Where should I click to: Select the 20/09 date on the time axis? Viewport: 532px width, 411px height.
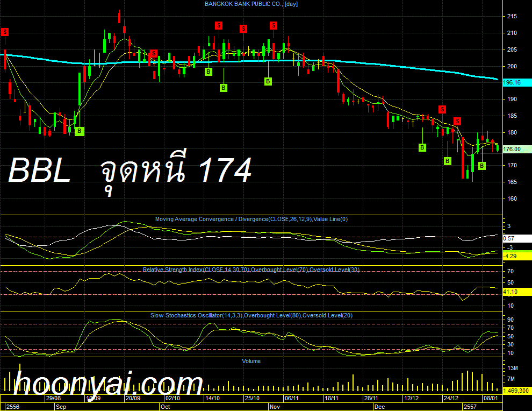click(133, 398)
